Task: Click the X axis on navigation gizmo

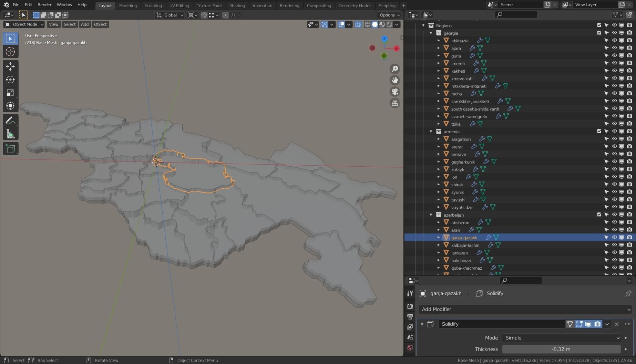Action: click(x=397, y=49)
